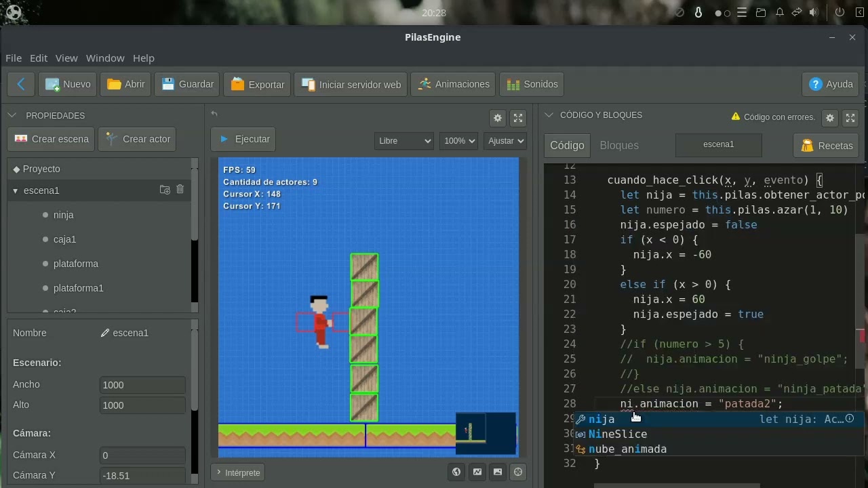Screen dimensions: 868x488
Task: Open a project with Abrir
Action: [126, 84]
